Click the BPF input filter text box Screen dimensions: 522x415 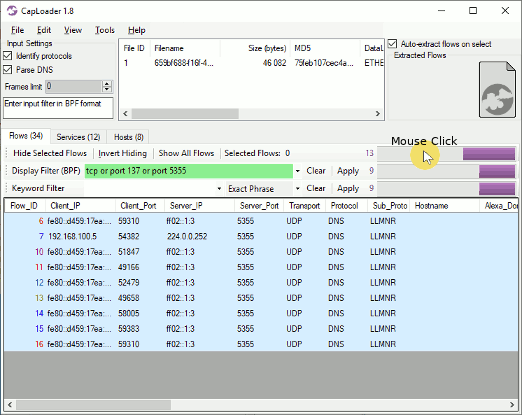click(x=58, y=108)
